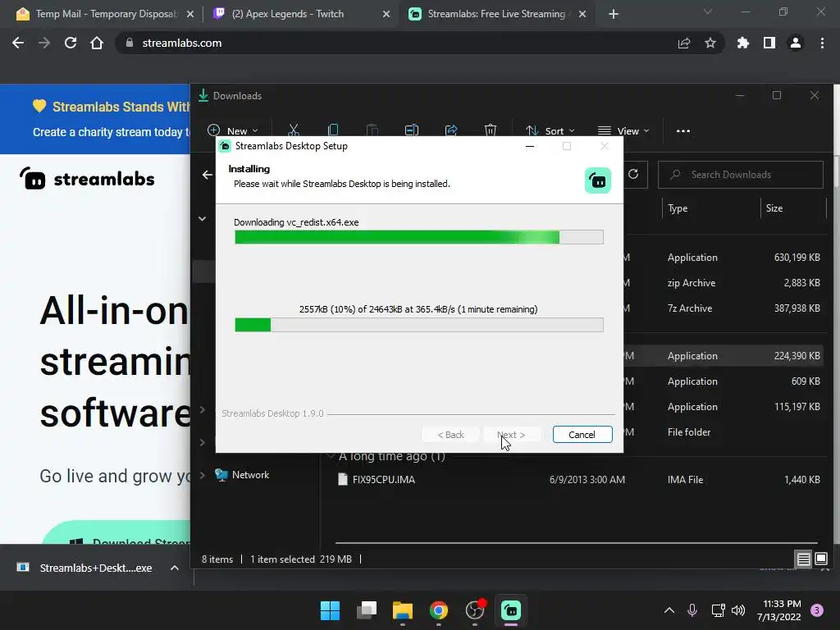Share this page icon in address bar
The image size is (840, 630).
(x=684, y=43)
